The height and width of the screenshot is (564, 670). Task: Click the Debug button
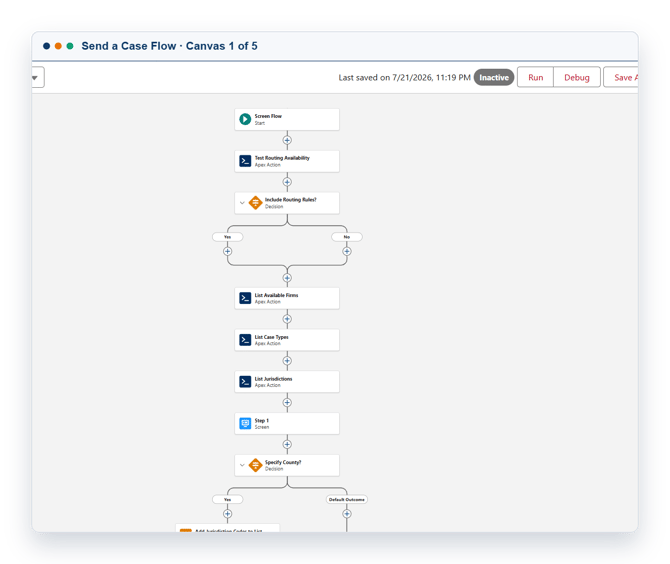(576, 77)
